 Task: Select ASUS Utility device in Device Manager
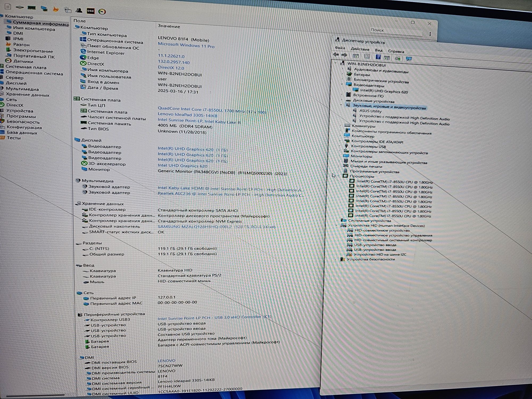click(370, 111)
